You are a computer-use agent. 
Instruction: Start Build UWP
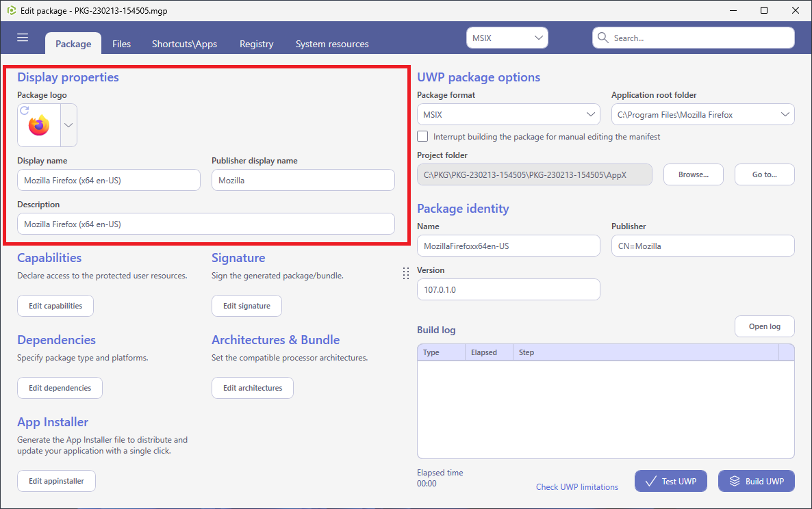[x=756, y=481]
